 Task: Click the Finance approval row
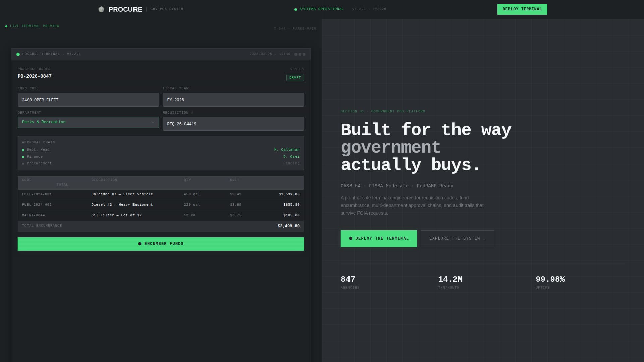pyautogui.click(x=161, y=157)
